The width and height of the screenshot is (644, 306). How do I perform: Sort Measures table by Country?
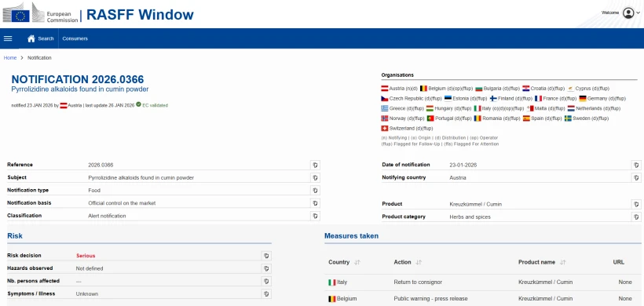357,262
